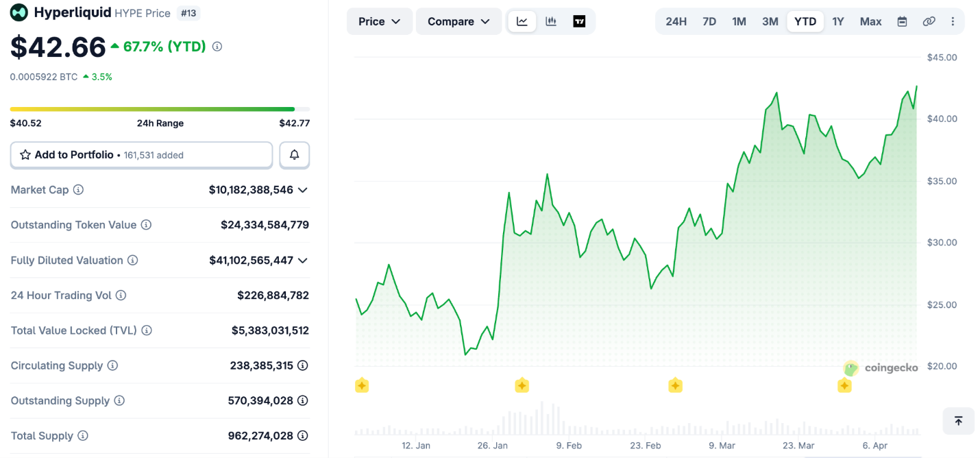Image resolution: width=980 pixels, height=458 pixels.
Task: Open chart more options menu
Action: pos(953,21)
